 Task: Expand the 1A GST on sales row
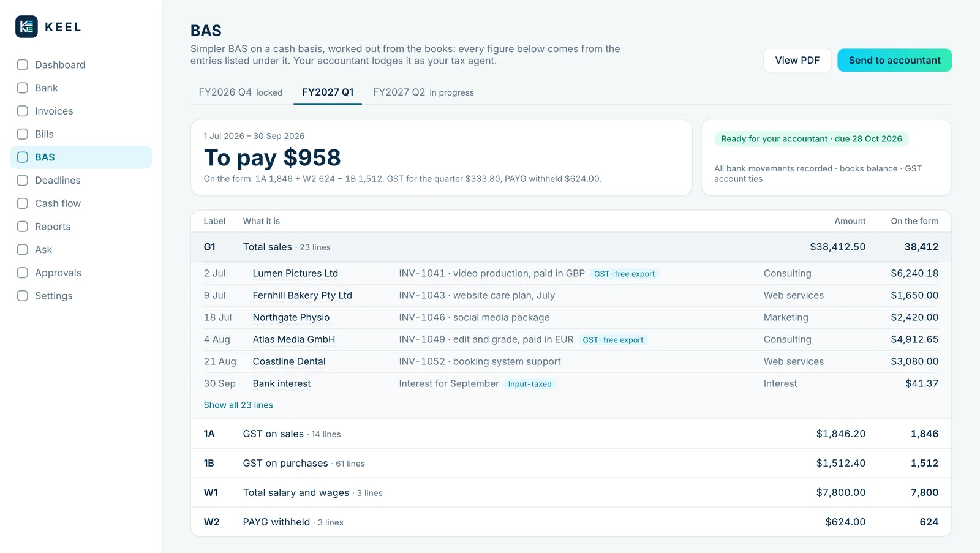click(571, 434)
